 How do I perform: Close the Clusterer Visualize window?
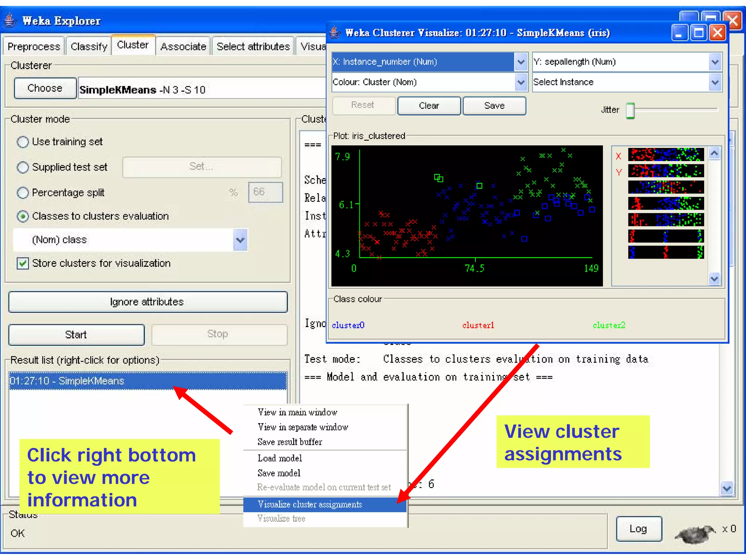click(x=717, y=33)
